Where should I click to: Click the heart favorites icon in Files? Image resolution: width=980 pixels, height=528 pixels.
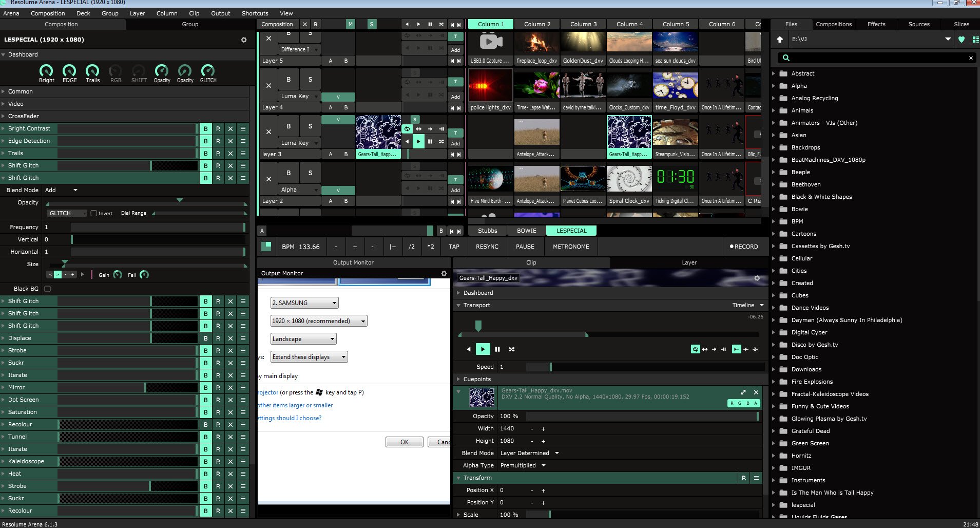point(962,40)
